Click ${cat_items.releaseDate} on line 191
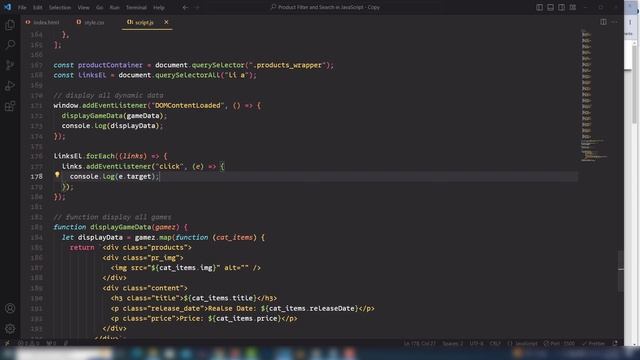This screenshot has height=360, width=640. 309,308
